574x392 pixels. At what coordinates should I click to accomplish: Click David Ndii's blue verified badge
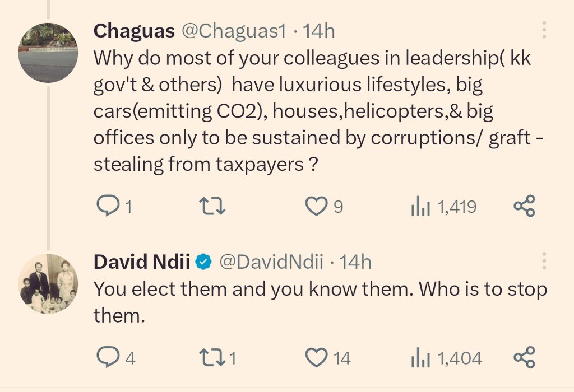(x=203, y=262)
